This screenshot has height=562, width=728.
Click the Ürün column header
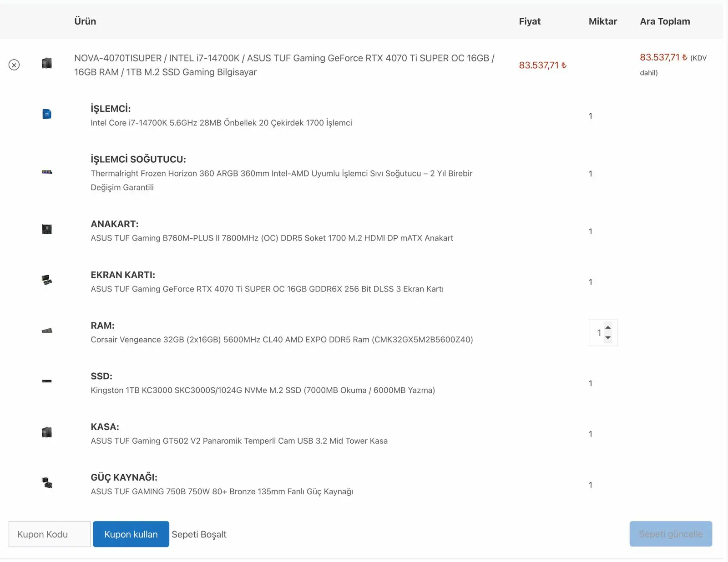point(85,21)
